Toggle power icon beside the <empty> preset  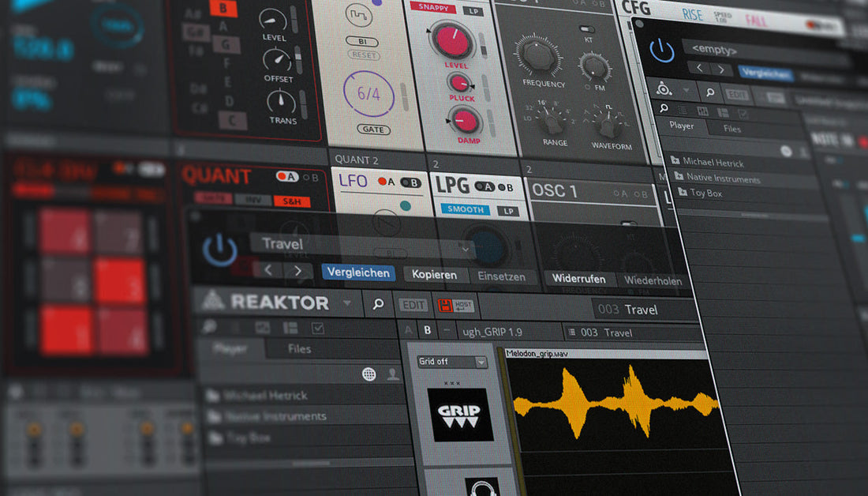pyautogui.click(x=662, y=51)
